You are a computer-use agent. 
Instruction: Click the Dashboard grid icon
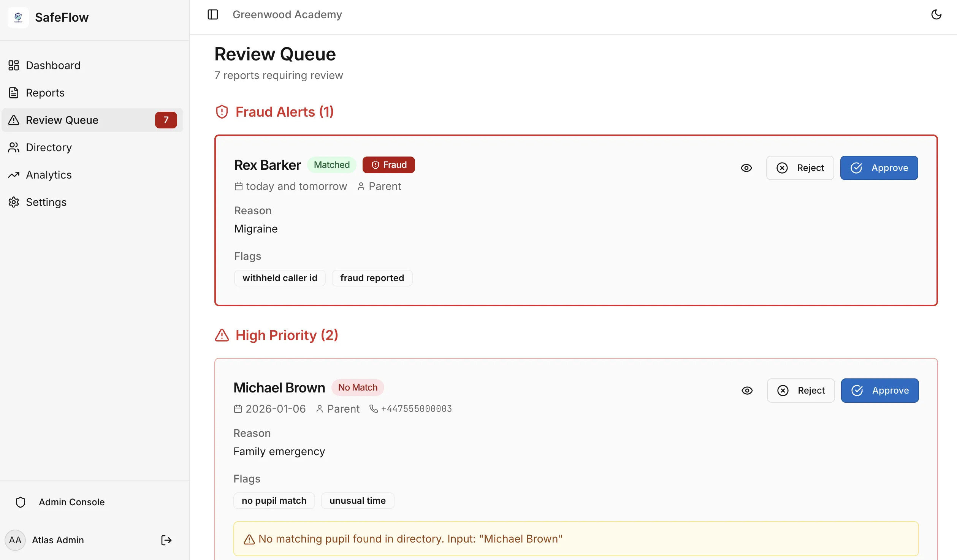point(14,65)
